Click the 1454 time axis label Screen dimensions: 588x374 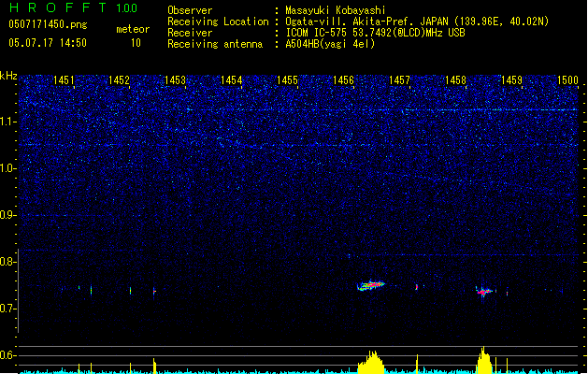coord(232,80)
